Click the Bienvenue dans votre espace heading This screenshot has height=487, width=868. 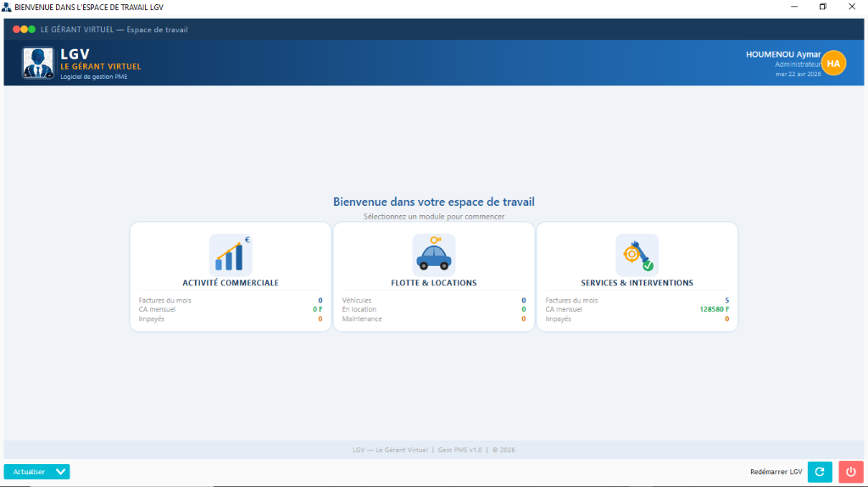point(433,202)
